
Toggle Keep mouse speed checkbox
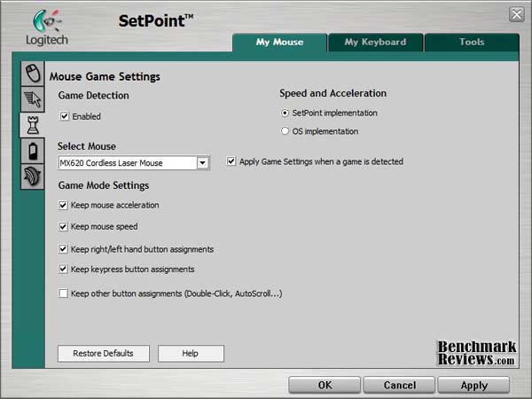point(63,227)
